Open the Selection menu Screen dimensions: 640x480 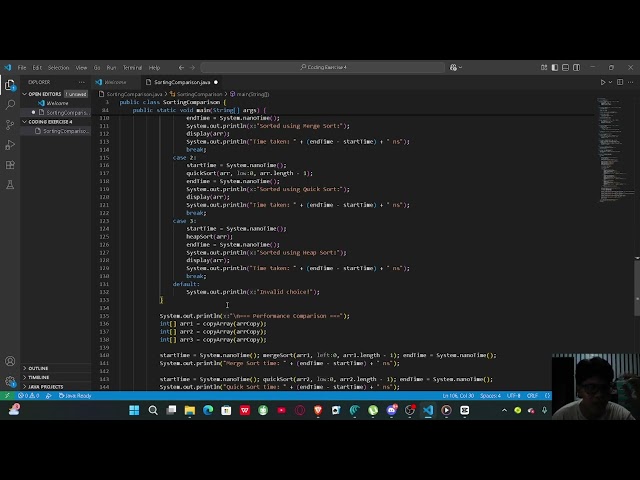pos(58,68)
